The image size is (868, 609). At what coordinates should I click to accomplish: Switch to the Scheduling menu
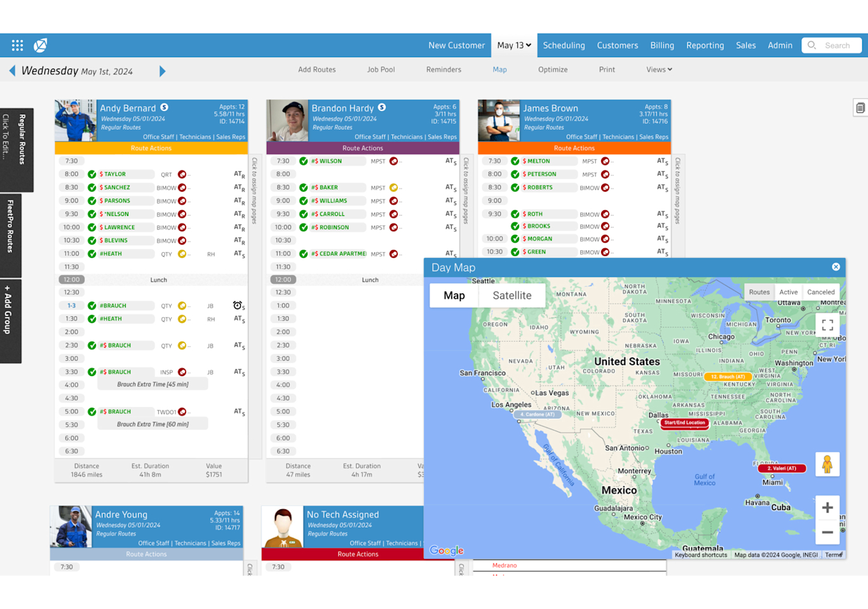coord(564,45)
